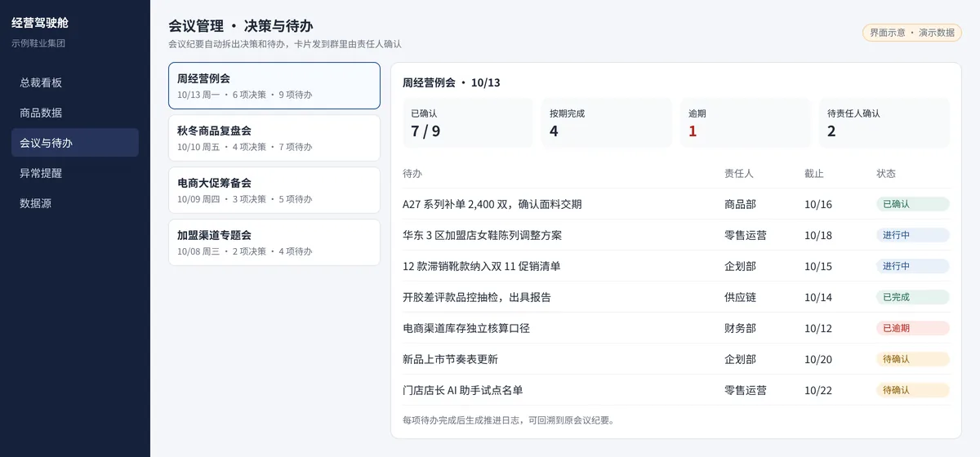Select 会议与待办 sidebar item
Viewport: 980px width, 457px height.
[x=74, y=143]
